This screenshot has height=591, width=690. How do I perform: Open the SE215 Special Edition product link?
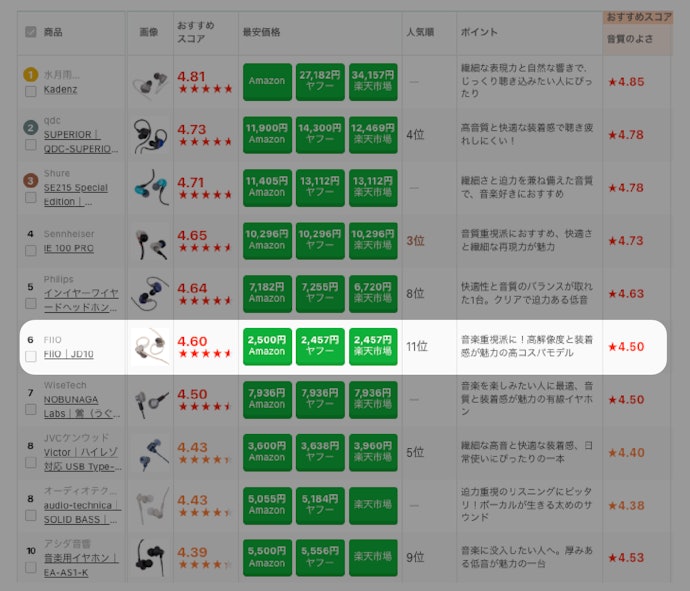point(76,195)
